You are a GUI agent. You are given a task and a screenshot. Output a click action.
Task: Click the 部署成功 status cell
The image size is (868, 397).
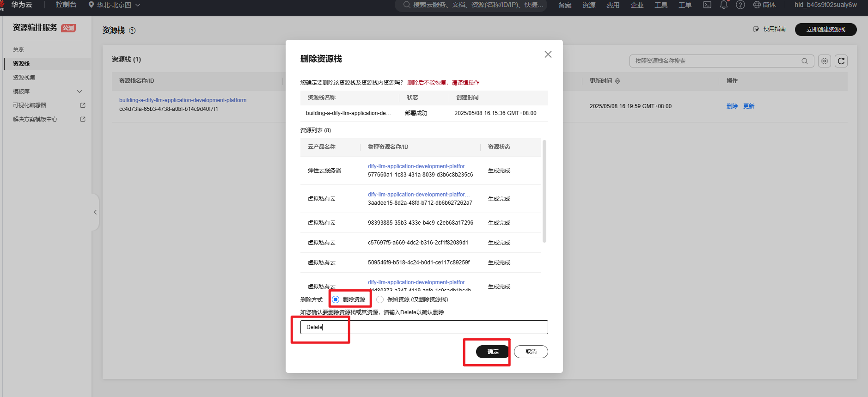416,113
